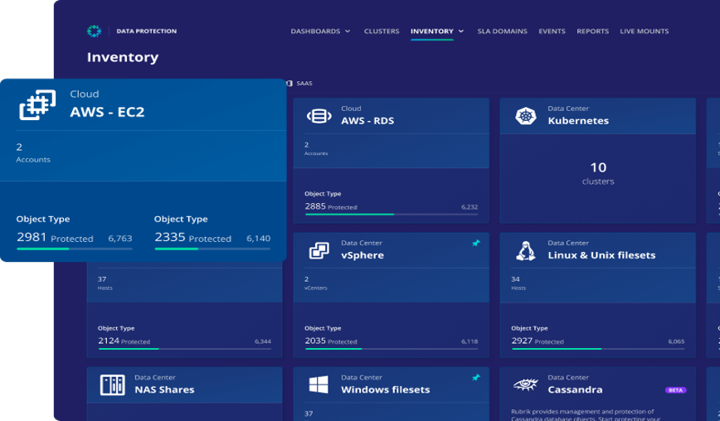Open the Dashboards menu
Viewport: 720px width, 421px height.
pyautogui.click(x=315, y=31)
